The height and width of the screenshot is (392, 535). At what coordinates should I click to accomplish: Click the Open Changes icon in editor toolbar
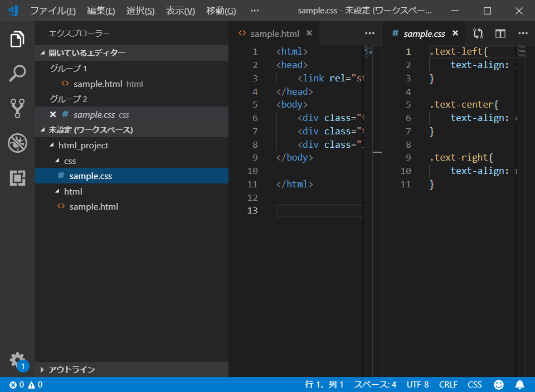pyautogui.click(x=478, y=33)
